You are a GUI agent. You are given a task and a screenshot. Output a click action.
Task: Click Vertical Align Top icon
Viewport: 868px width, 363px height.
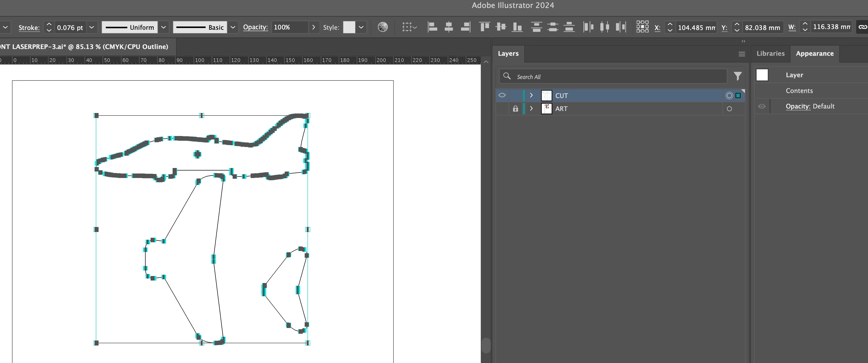485,27
